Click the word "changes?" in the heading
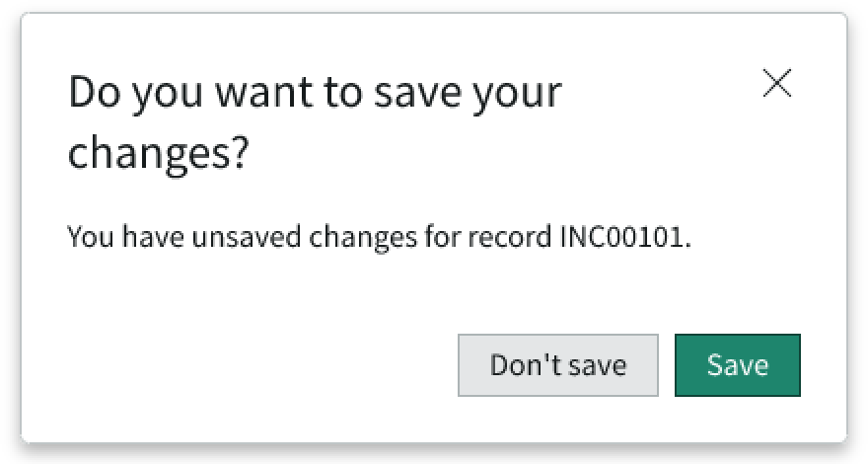This screenshot has width=868, height=464. (158, 155)
